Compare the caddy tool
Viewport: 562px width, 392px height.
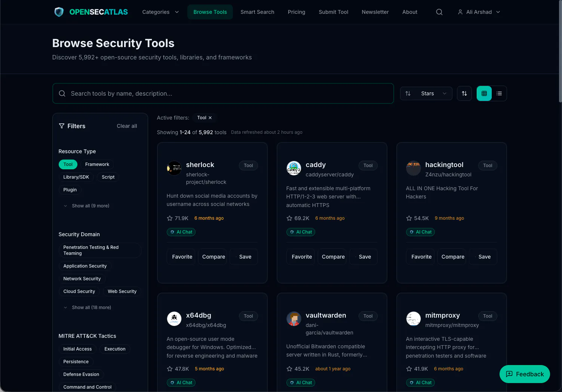(x=332, y=257)
